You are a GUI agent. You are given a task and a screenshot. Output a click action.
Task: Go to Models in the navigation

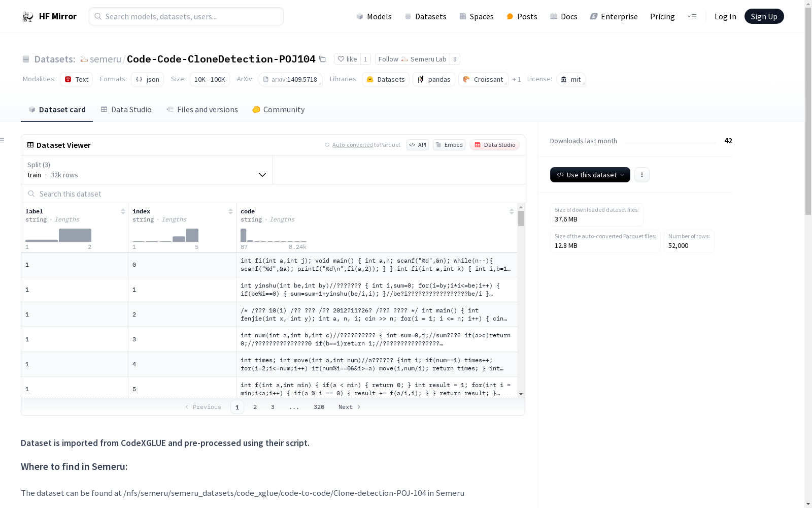[x=374, y=16]
